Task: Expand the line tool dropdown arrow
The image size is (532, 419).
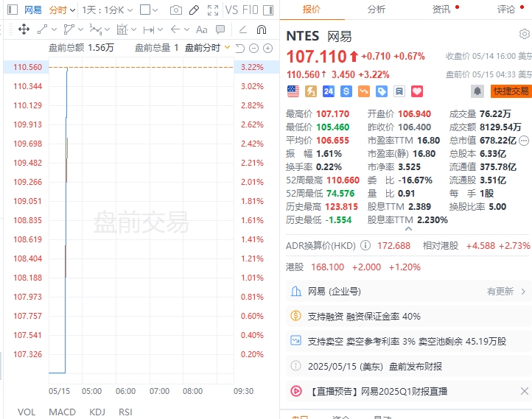Action: (54, 30)
